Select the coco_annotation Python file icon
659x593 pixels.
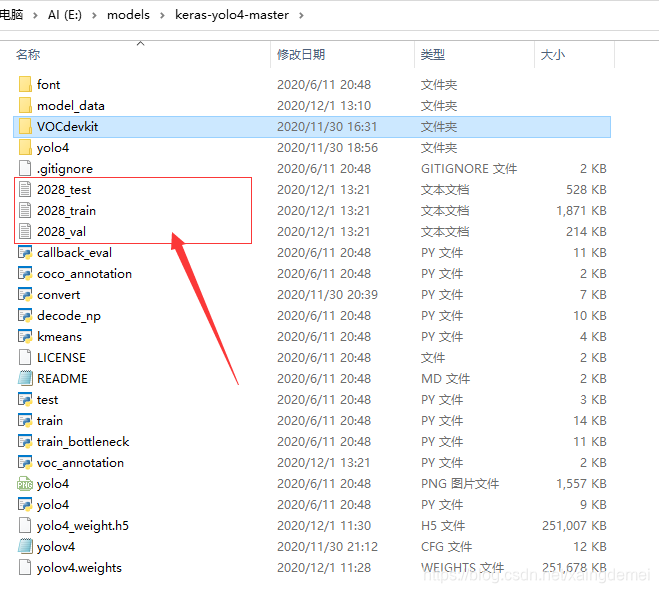[x=25, y=273]
